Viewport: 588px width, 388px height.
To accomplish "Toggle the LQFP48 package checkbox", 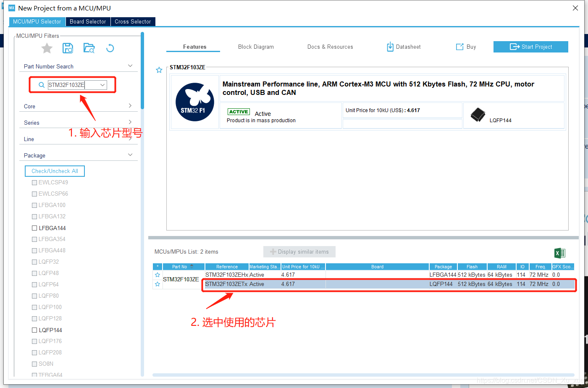I will (34, 273).
